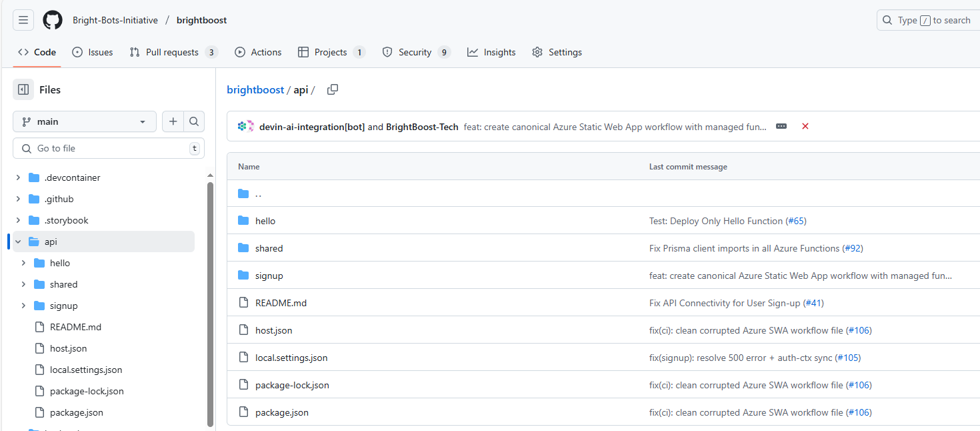Expand the .storybook tree chevron
Image resolution: width=980 pixels, height=431 pixels.
(x=18, y=220)
